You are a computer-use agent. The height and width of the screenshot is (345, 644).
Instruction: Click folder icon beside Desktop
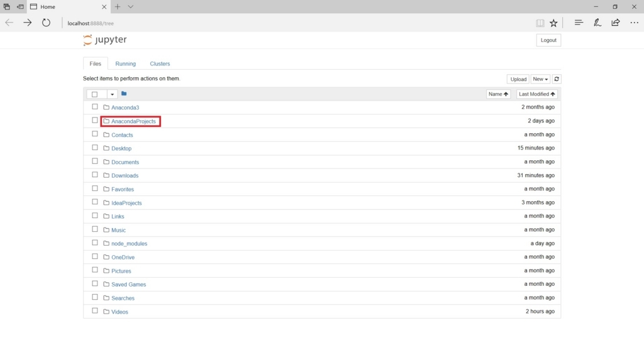(x=106, y=148)
